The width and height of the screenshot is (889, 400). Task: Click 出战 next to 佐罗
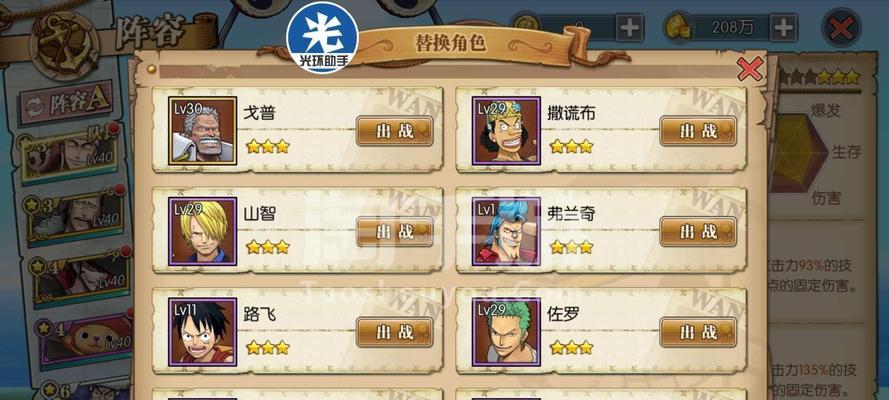(x=698, y=332)
